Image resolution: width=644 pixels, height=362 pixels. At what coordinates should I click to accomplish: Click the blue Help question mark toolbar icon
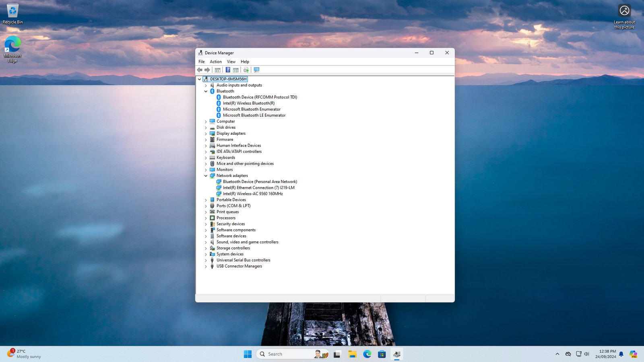click(228, 70)
